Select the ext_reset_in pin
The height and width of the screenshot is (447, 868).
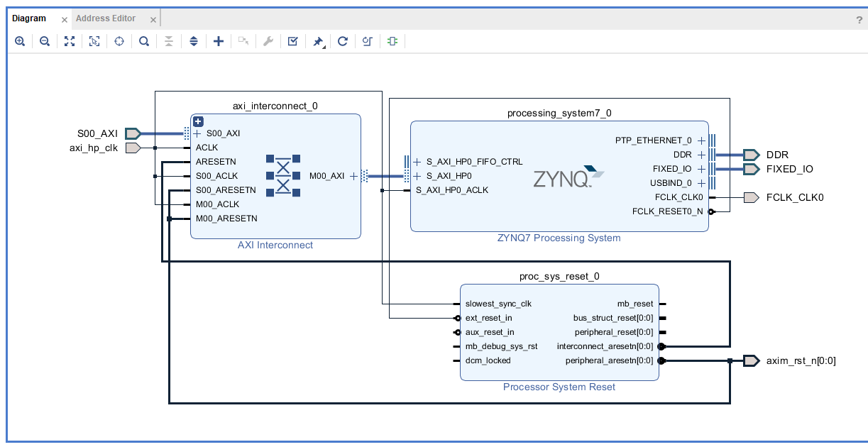point(489,318)
